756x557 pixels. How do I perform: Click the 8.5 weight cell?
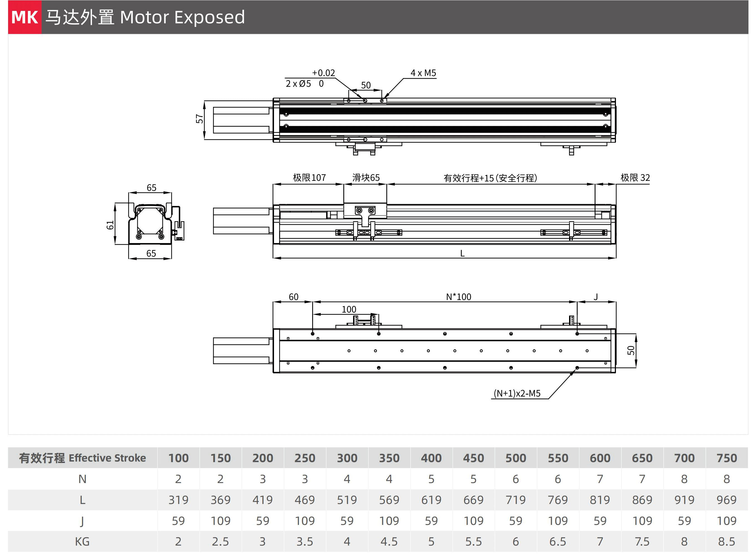[726, 541]
